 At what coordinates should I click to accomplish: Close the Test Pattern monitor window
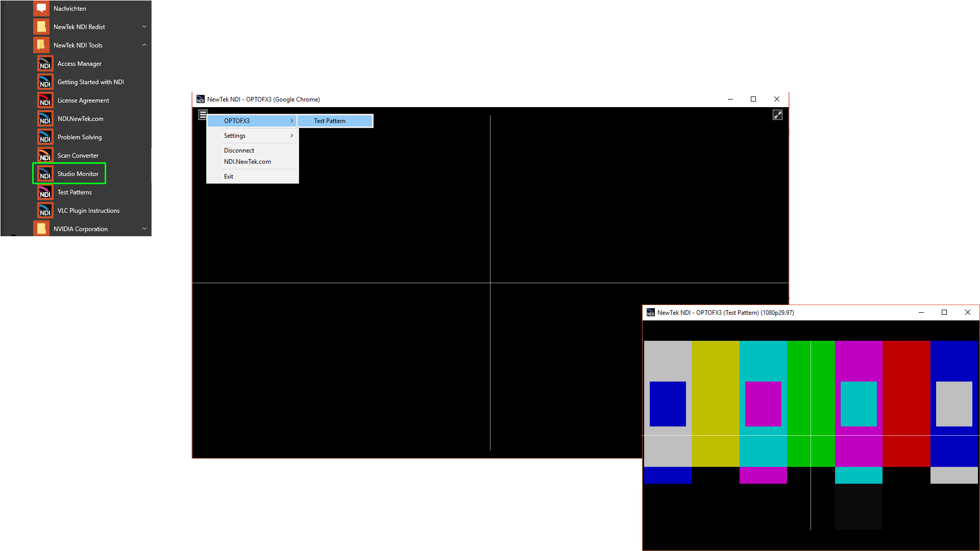(968, 312)
